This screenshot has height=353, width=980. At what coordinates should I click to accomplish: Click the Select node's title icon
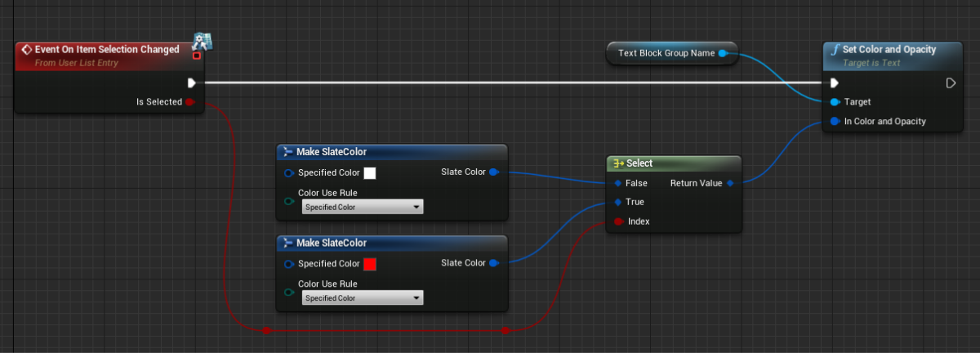[x=618, y=163]
